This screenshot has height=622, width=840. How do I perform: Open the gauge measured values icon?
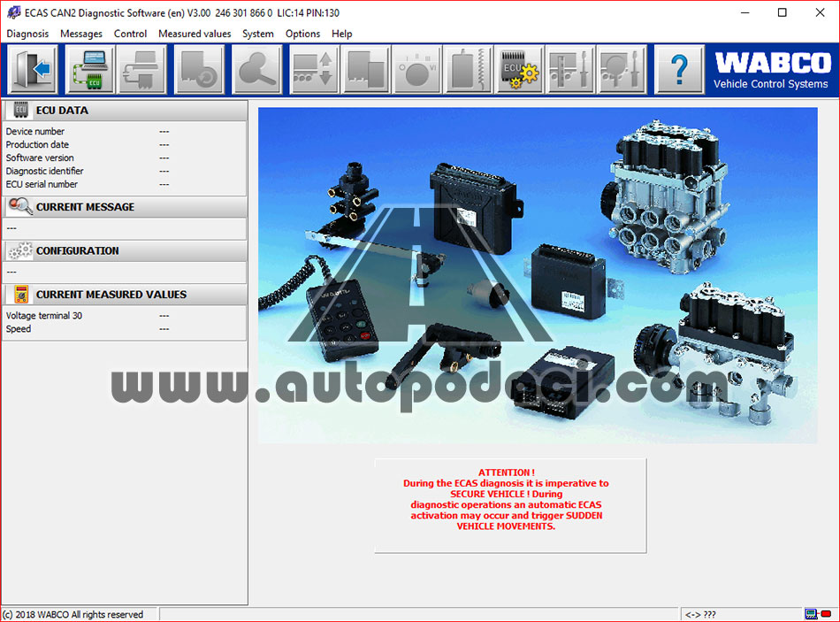[x=417, y=70]
